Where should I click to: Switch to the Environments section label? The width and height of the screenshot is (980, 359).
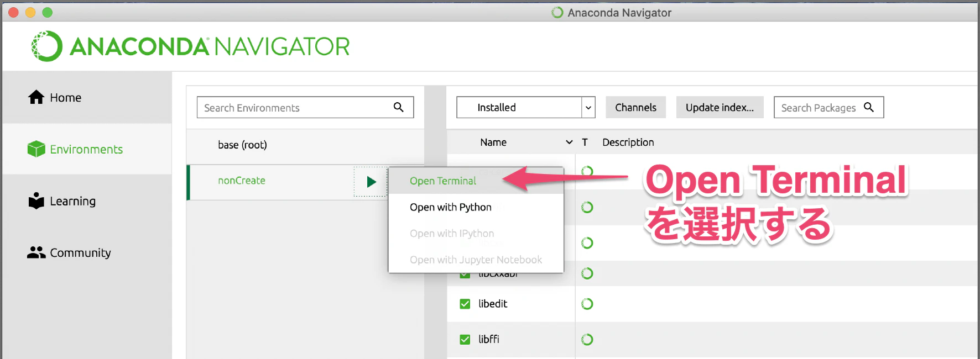(86, 150)
